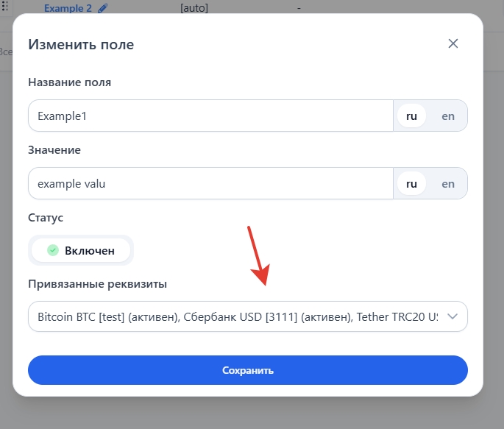Switch the field name language to en
The image size is (504, 429).
click(x=448, y=116)
